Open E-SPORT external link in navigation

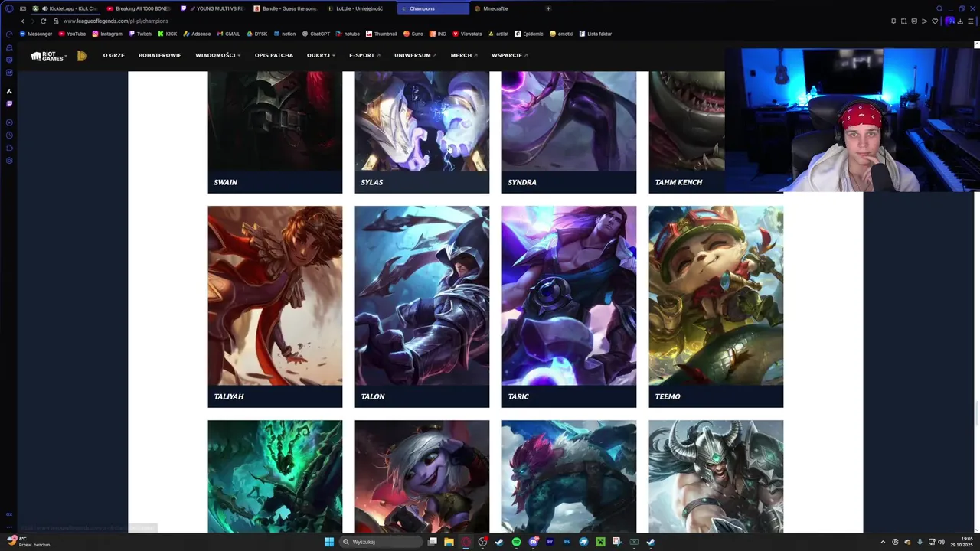(x=364, y=55)
